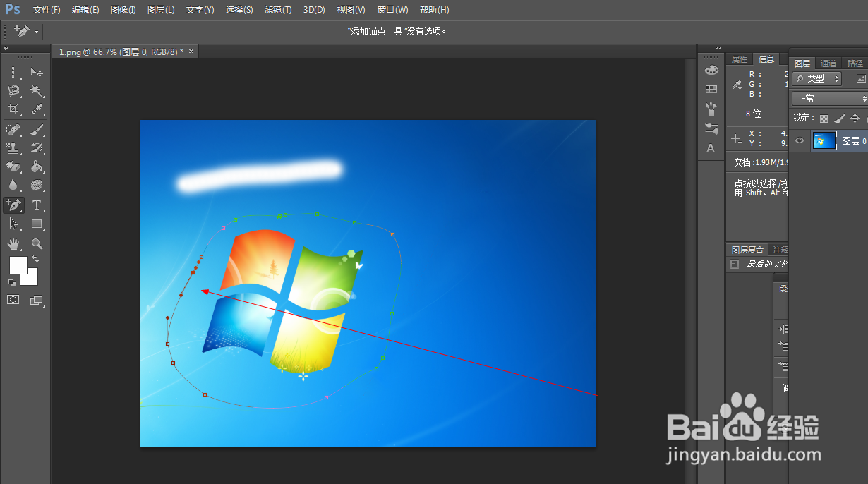This screenshot has width=868, height=484.
Task: Open the 窗口(W) menu
Action: (x=392, y=10)
